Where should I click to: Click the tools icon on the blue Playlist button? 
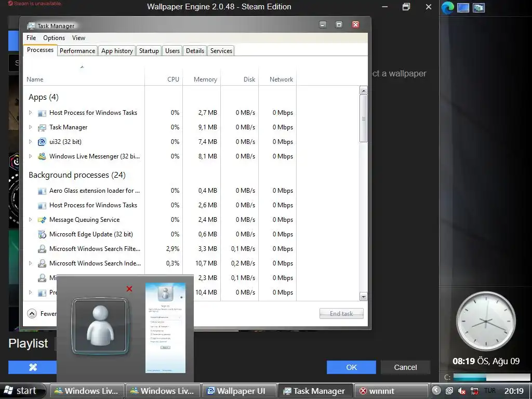click(33, 367)
